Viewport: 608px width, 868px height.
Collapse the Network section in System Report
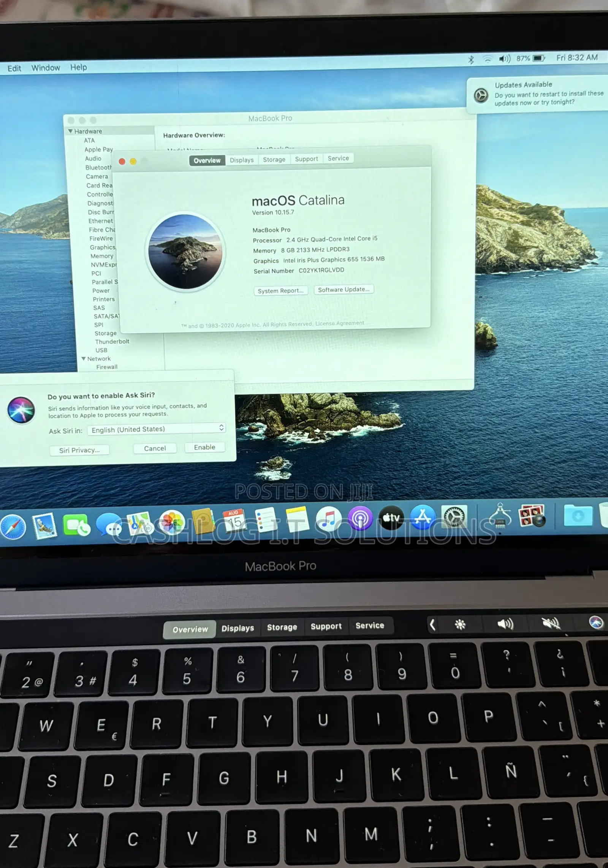pyautogui.click(x=84, y=358)
